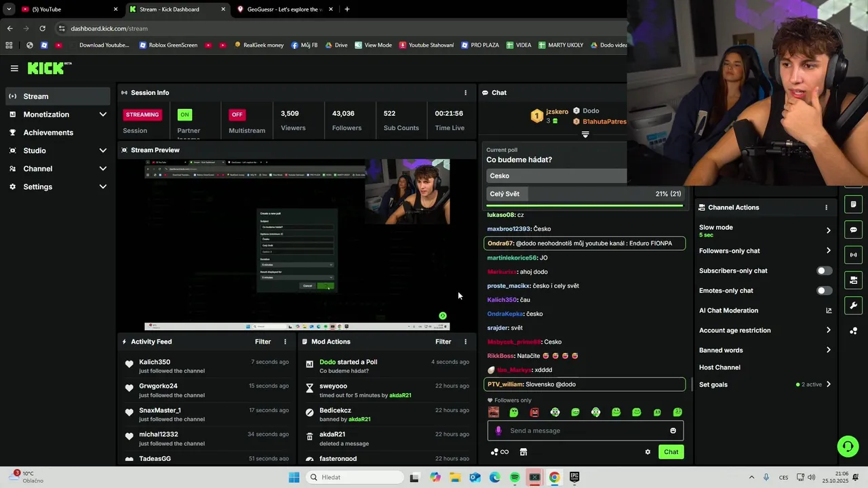Click the three-dots bubbles icon in right sidebar

click(853, 331)
